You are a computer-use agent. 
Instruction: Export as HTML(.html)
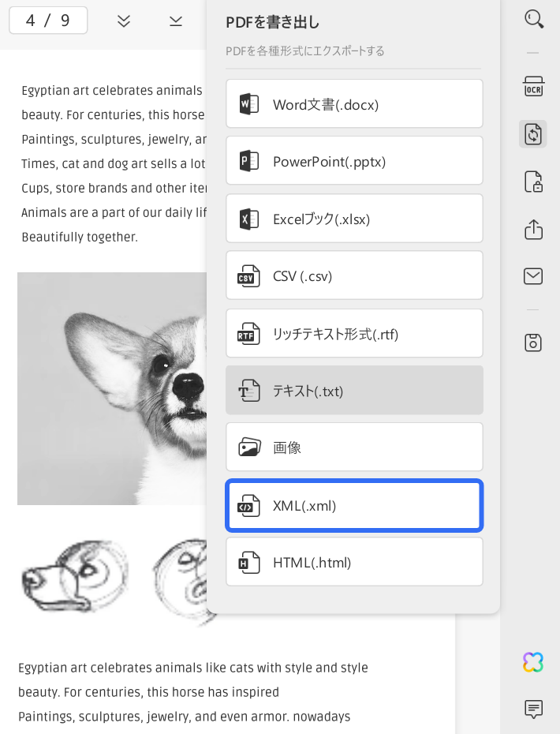pos(354,563)
